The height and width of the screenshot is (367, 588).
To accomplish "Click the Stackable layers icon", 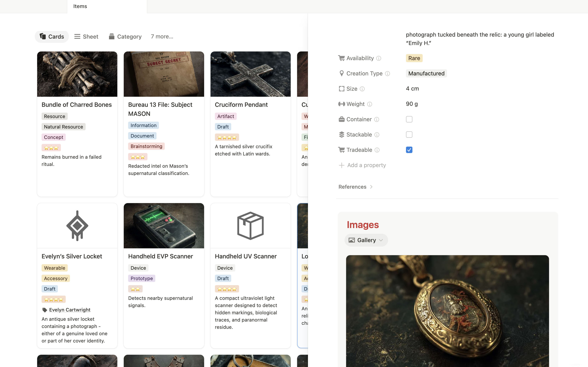I will pos(341,135).
